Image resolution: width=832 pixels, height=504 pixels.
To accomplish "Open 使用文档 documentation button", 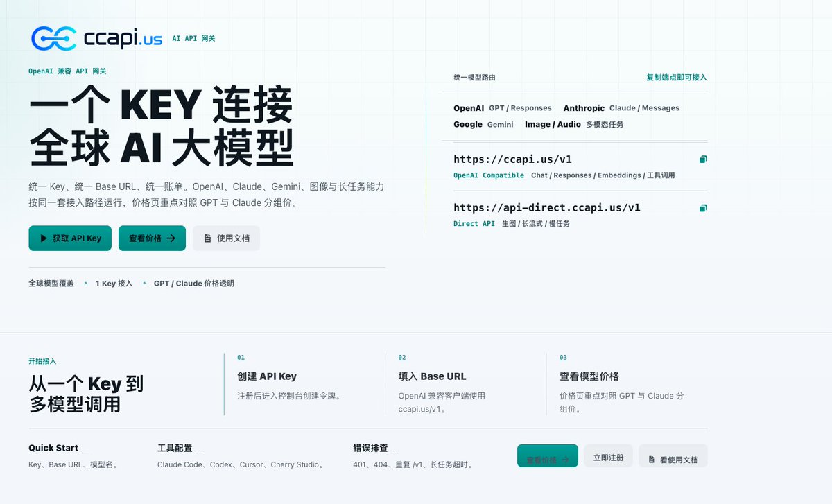I will 226,238.
